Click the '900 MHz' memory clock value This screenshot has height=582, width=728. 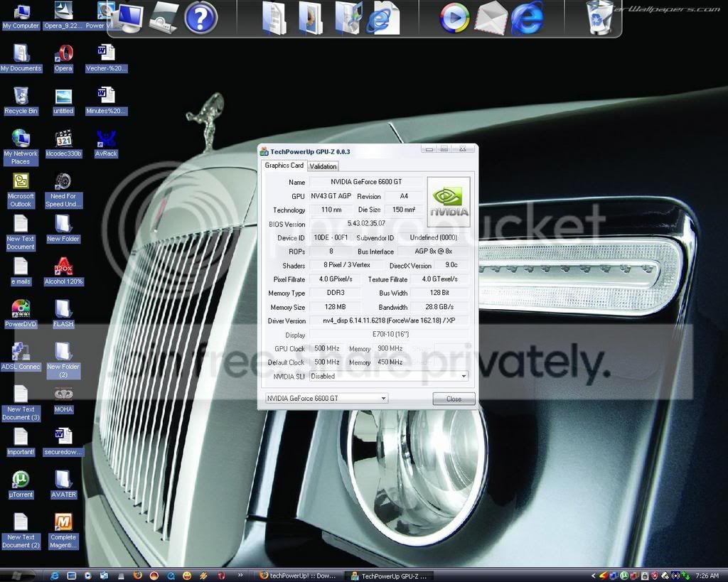tap(390, 348)
